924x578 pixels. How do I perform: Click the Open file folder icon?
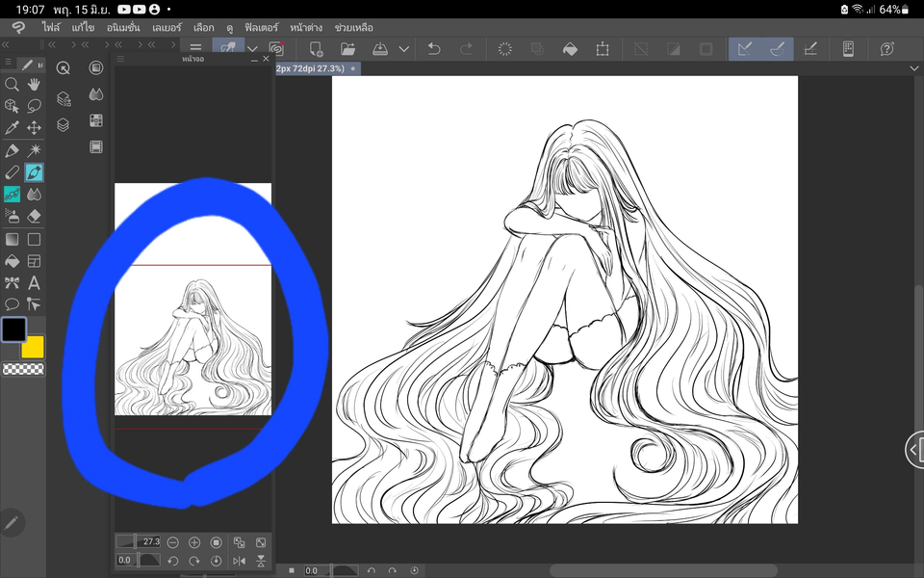347,49
